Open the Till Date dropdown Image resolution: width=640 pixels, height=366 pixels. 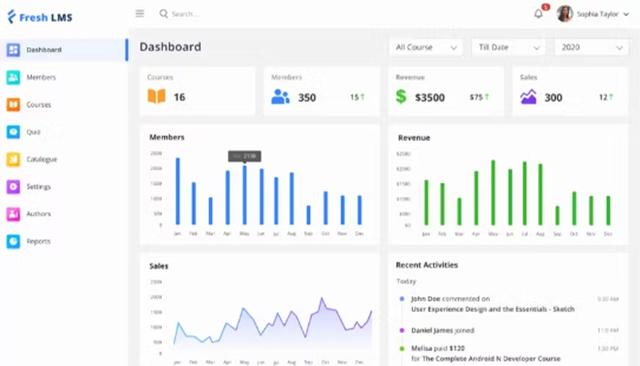tap(509, 47)
